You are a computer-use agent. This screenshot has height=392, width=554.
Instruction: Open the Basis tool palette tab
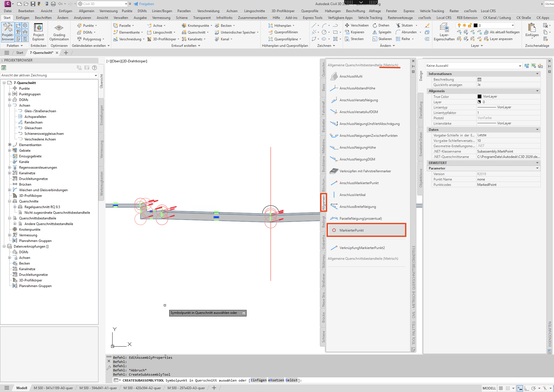pos(324,87)
